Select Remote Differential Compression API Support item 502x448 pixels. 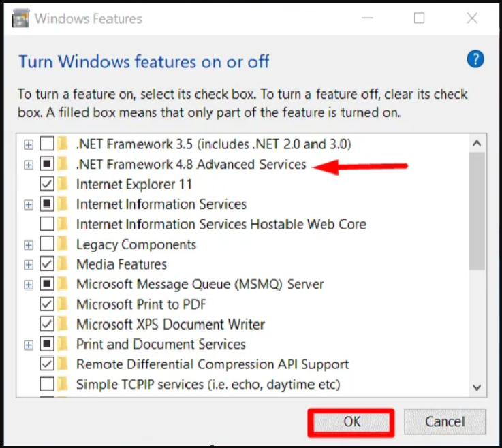[x=213, y=364]
